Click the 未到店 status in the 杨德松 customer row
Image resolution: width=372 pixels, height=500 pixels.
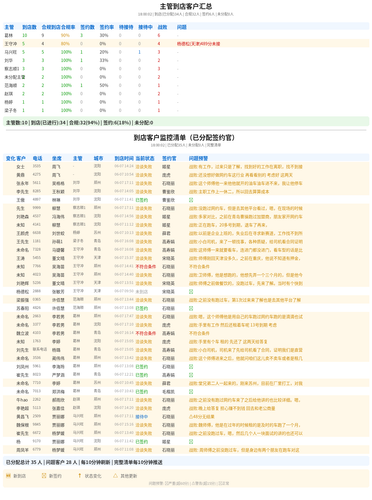(x=142, y=292)
